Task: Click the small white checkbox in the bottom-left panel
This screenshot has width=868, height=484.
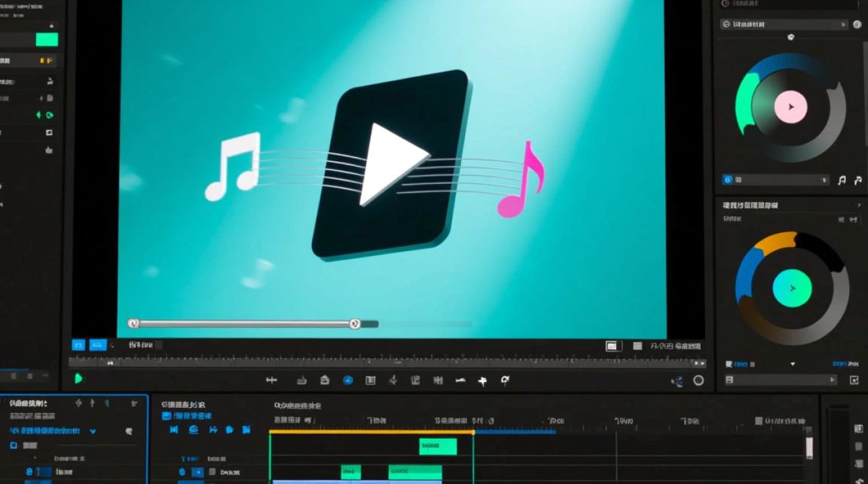Action: point(13,446)
